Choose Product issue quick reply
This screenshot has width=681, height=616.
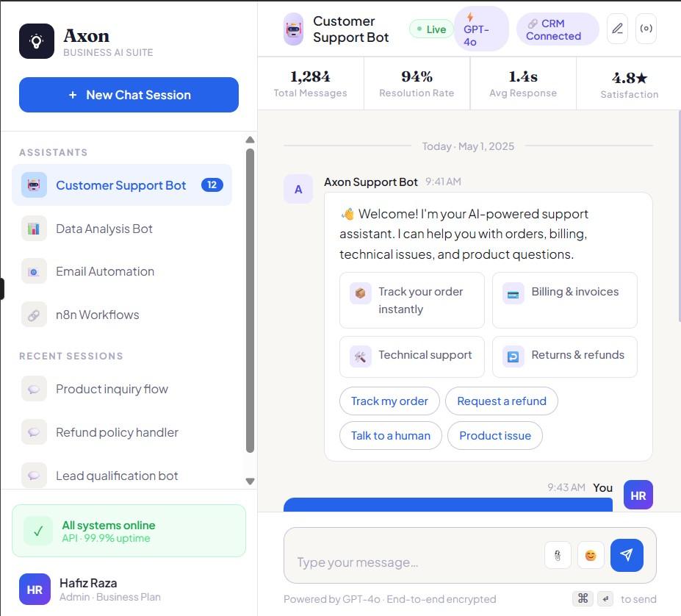(495, 435)
